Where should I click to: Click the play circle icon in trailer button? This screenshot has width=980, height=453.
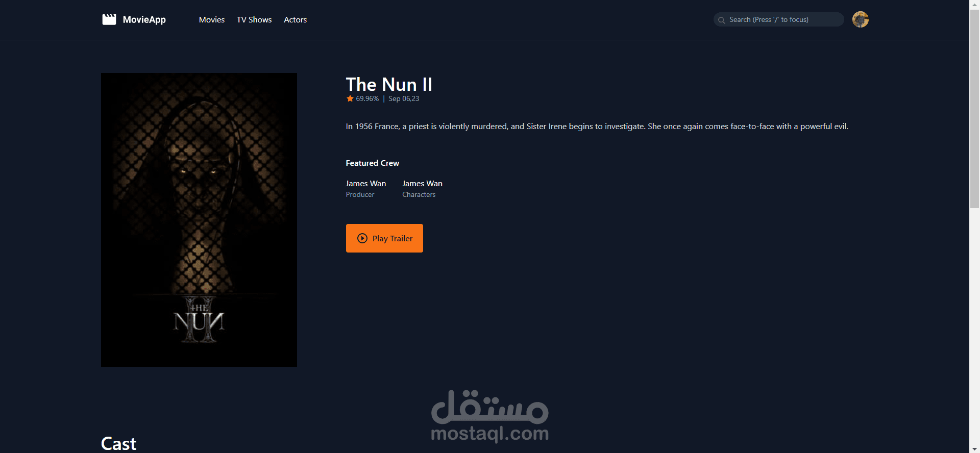click(362, 238)
